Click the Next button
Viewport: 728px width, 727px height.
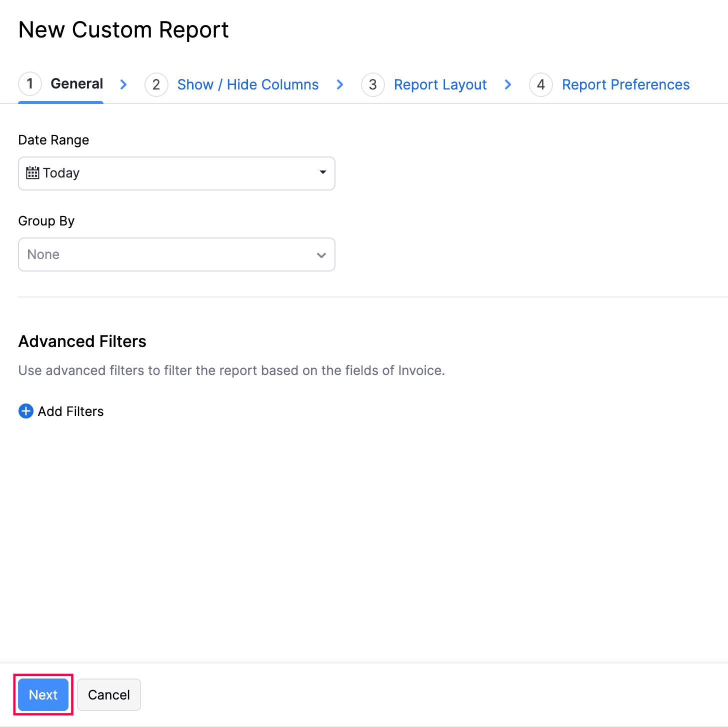pos(43,694)
